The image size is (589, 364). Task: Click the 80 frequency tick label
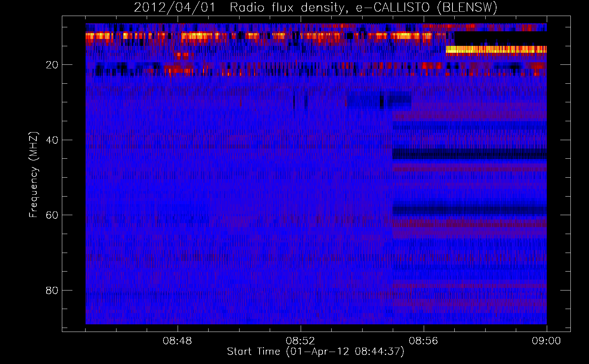(52, 290)
